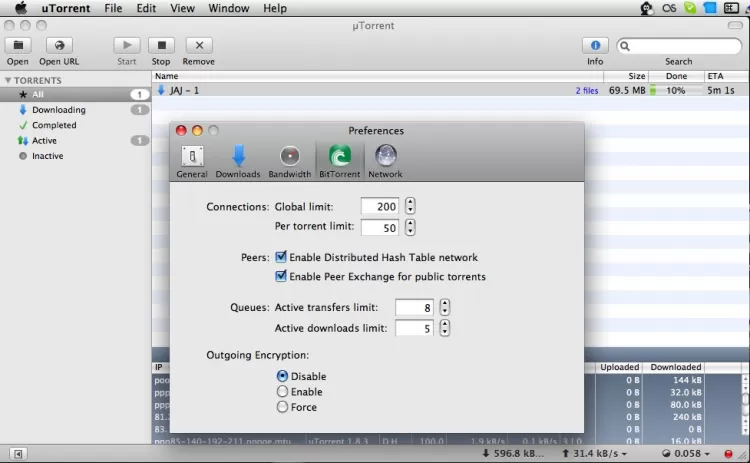
Task: Open the Edit menu
Action: click(x=146, y=8)
